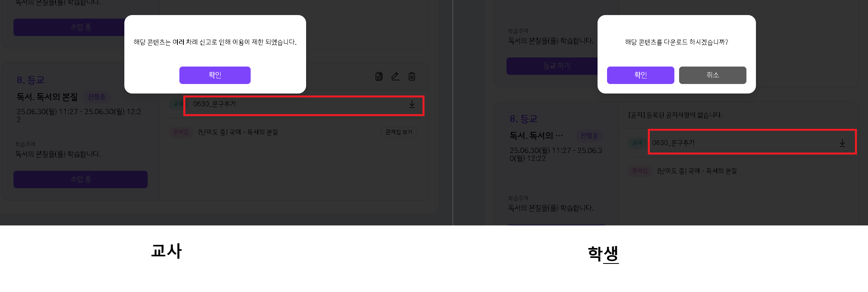868x292 pixels.
Task: Click the pink 문제집 tag in student view
Action: 640,171
